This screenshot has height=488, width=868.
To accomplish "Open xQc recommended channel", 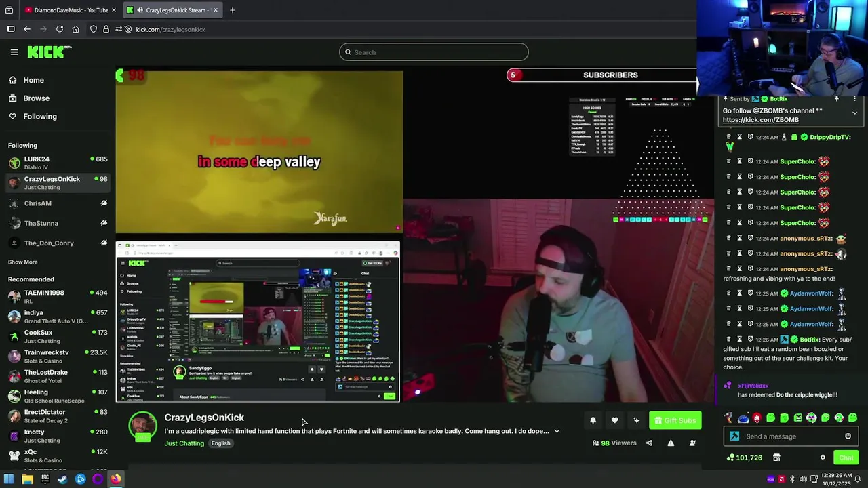I will pos(58,455).
